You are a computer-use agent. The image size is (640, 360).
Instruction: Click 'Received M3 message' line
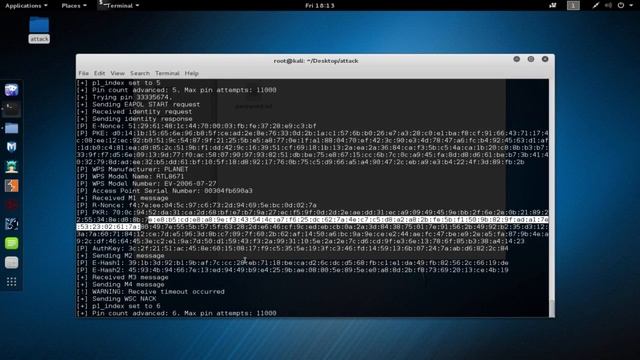(x=122, y=277)
